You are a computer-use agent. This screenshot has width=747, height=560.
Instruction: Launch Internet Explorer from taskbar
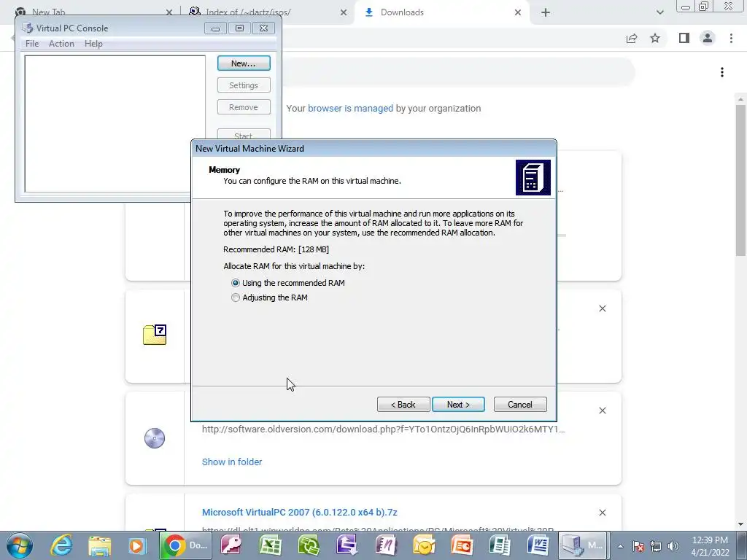[x=61, y=545]
